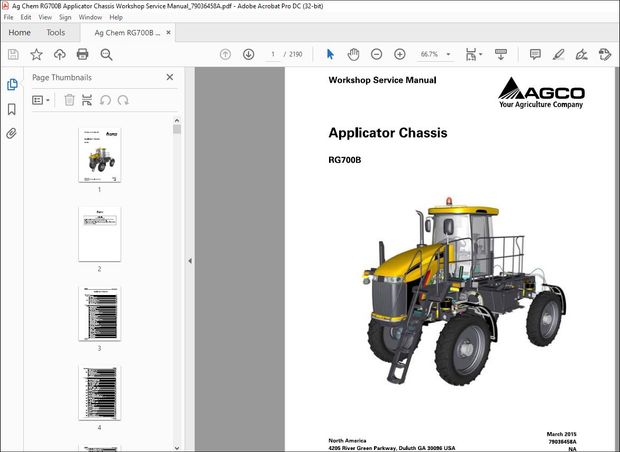Select page 3 thumbnail
Viewport: 620px width, 452px height.
(99, 314)
